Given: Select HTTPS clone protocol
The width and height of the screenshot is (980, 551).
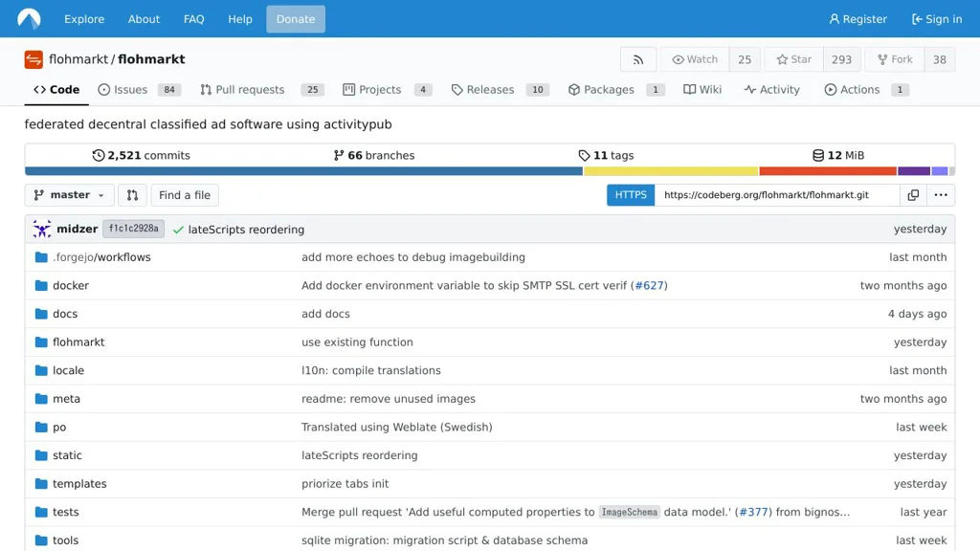Looking at the screenshot, I should [631, 195].
